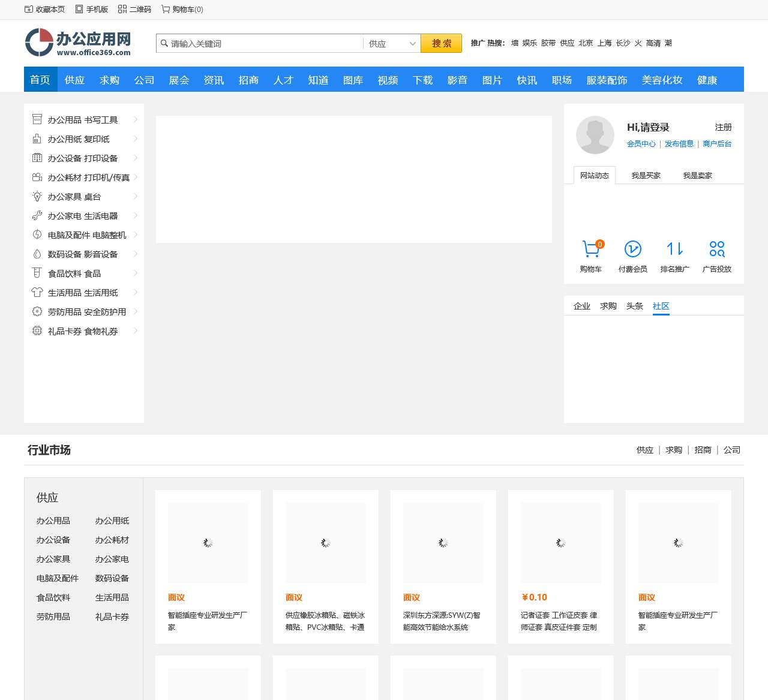Click the 电脑及配件 电脑整机 category icon
Image resolution: width=768 pixels, height=700 pixels.
tap(37, 235)
